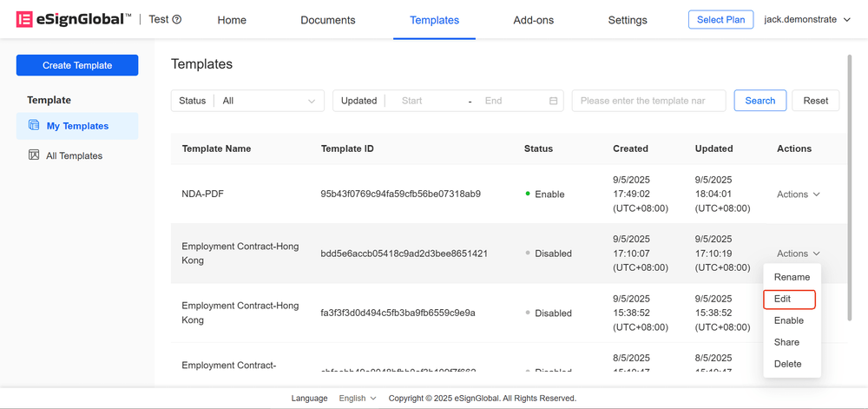
Task: Open the calendar icon in date range
Action: point(553,101)
